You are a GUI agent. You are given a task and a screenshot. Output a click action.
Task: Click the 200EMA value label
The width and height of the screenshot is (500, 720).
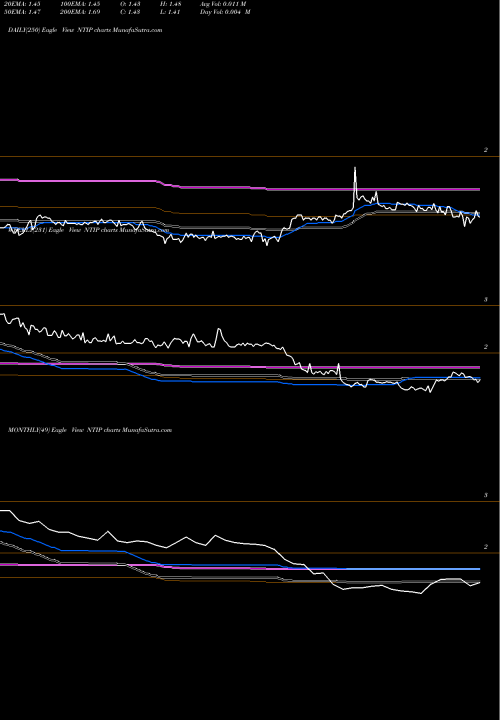pyautogui.click(x=80, y=12)
